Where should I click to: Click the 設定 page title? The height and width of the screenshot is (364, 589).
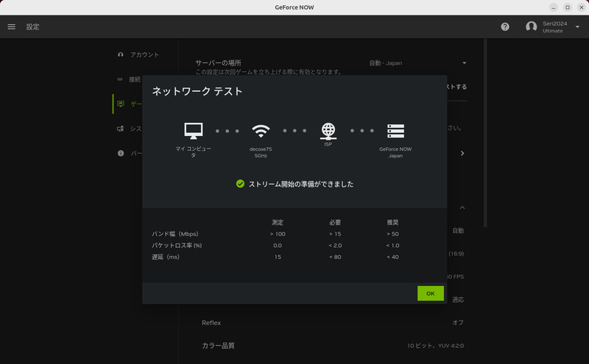(32, 26)
